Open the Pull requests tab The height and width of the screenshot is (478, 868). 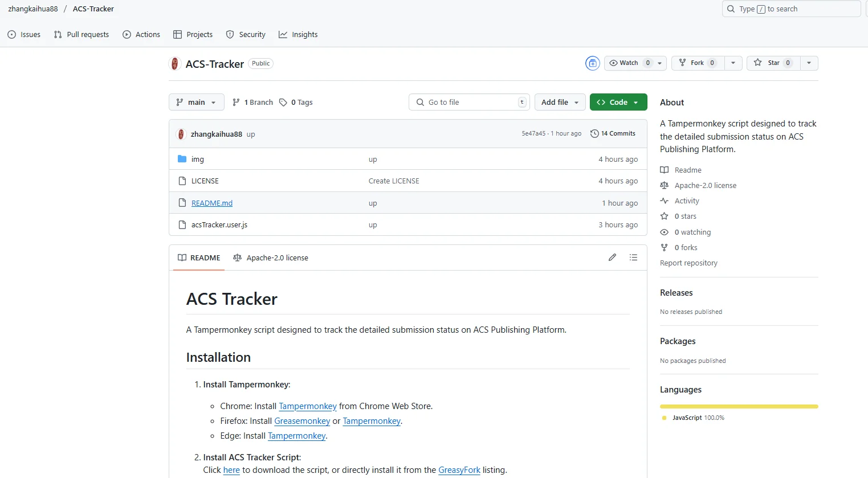(x=81, y=34)
